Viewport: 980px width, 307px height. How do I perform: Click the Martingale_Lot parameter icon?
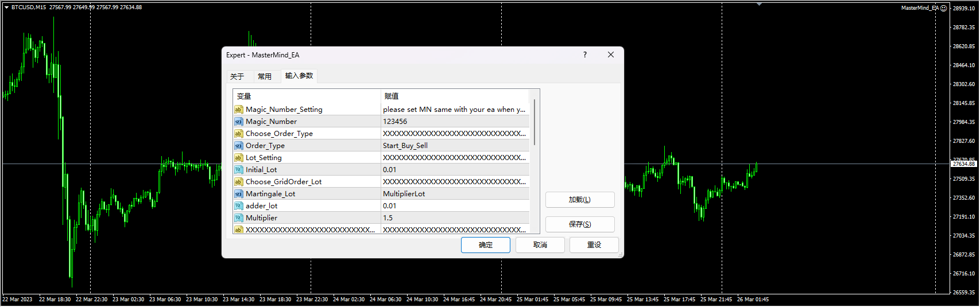238,194
